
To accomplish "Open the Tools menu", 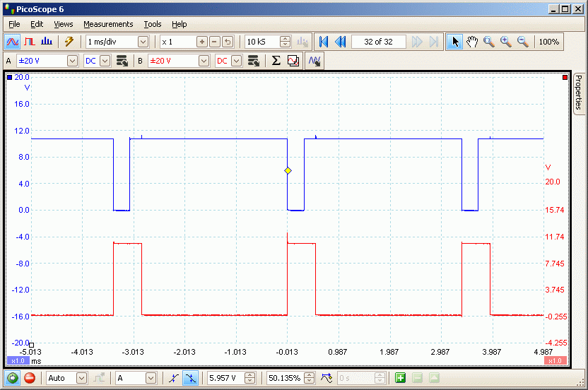I will coord(153,24).
